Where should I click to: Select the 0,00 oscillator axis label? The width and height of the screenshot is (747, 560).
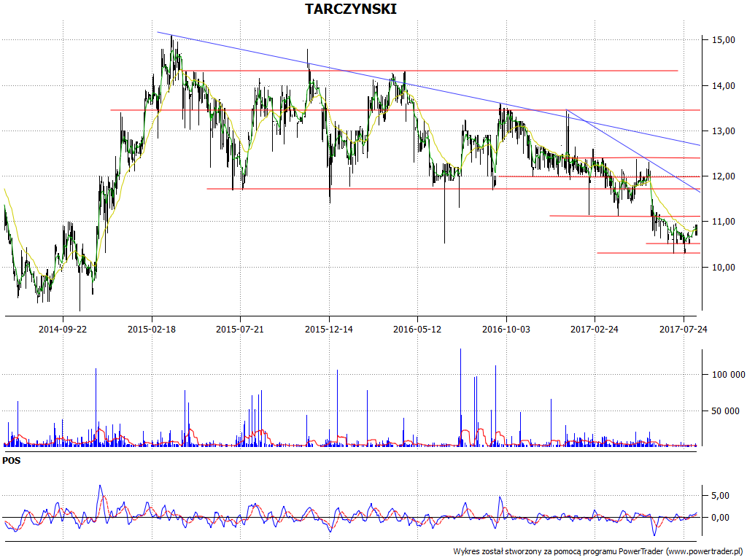(x=720, y=517)
